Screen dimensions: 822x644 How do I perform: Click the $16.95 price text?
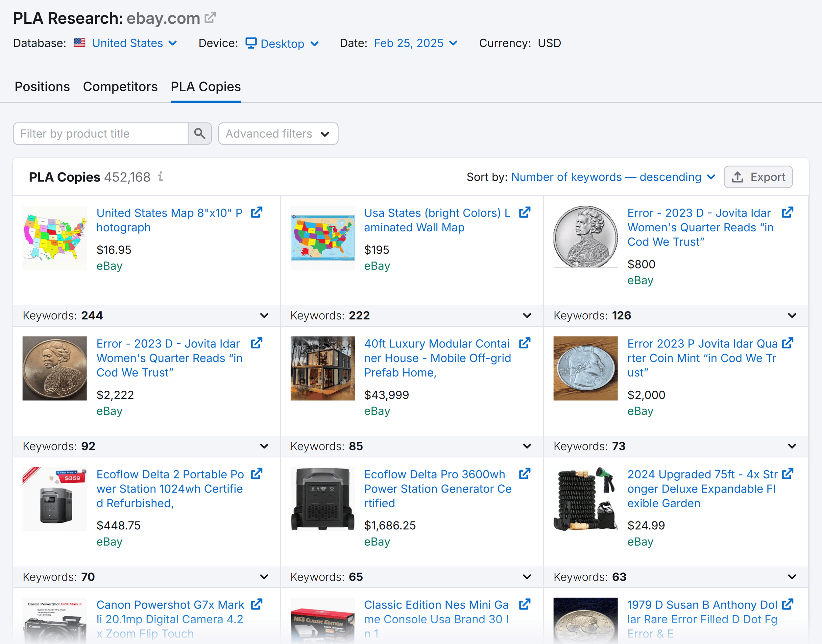114,250
